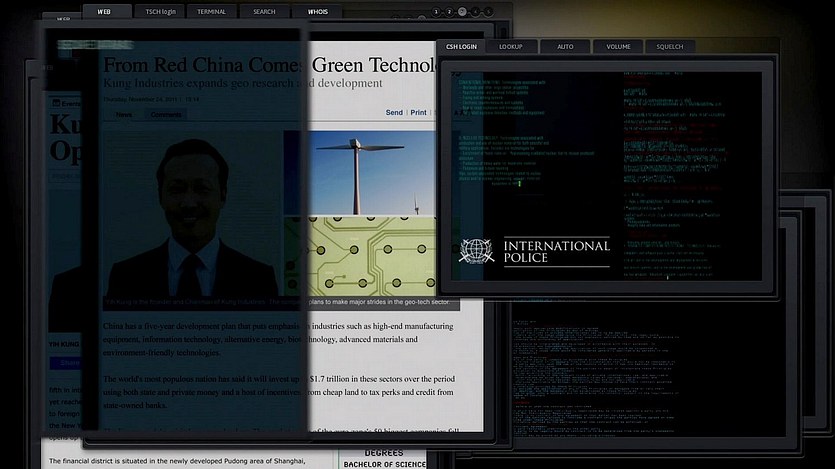The height and width of the screenshot is (469, 835).
Task: Open the Comments tab of the article
Action: click(166, 114)
